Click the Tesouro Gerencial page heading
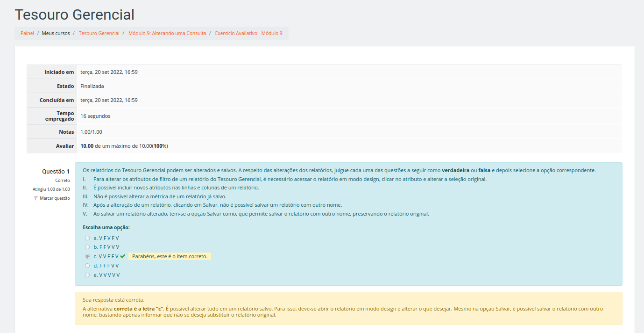The height and width of the screenshot is (333, 644). 75,14
